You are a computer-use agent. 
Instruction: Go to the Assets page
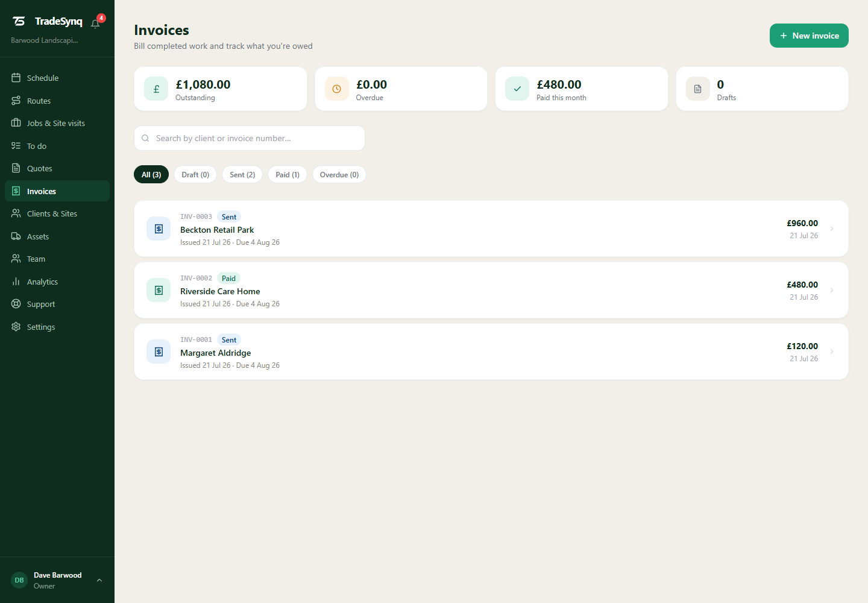point(57,236)
